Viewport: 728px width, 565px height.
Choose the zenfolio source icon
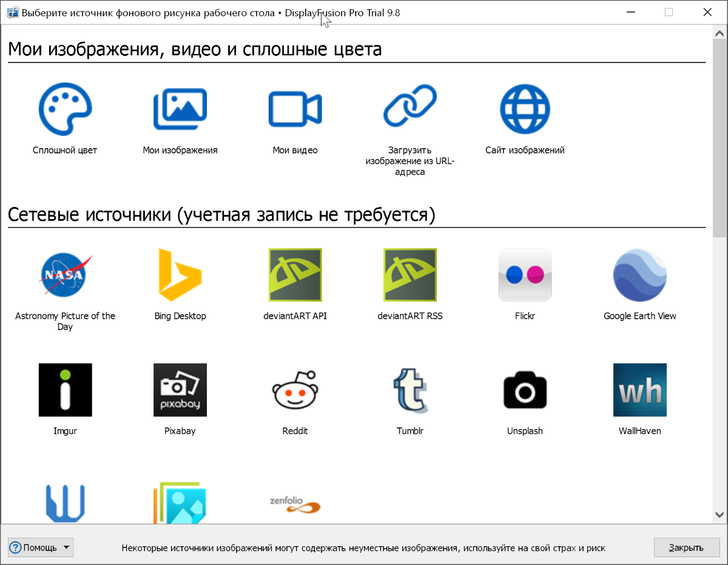[x=295, y=504]
